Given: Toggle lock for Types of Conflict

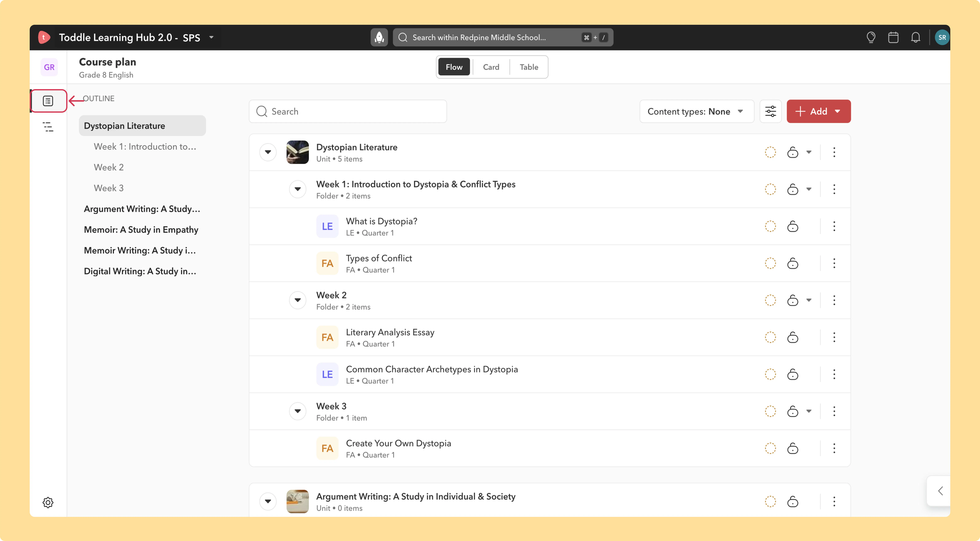Looking at the screenshot, I should (x=793, y=263).
